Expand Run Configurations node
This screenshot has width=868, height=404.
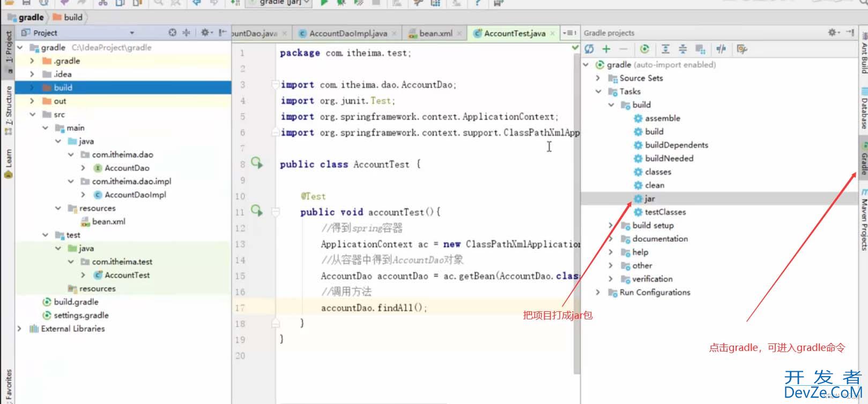pyautogui.click(x=598, y=292)
